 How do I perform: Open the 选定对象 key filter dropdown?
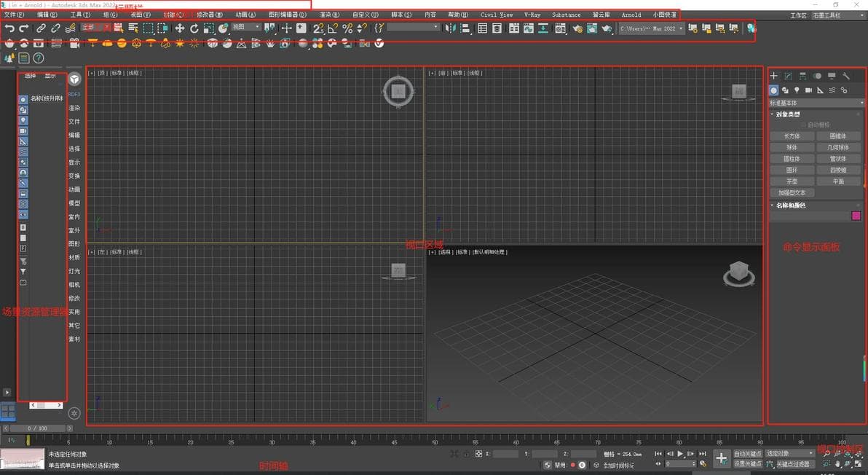tap(789, 453)
